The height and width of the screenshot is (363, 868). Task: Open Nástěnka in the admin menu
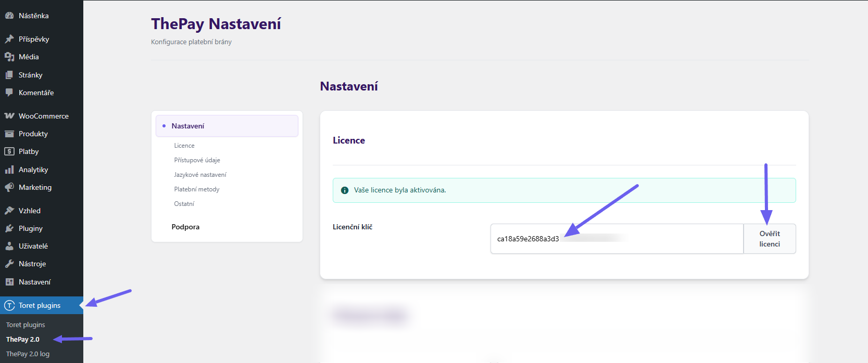click(x=42, y=16)
